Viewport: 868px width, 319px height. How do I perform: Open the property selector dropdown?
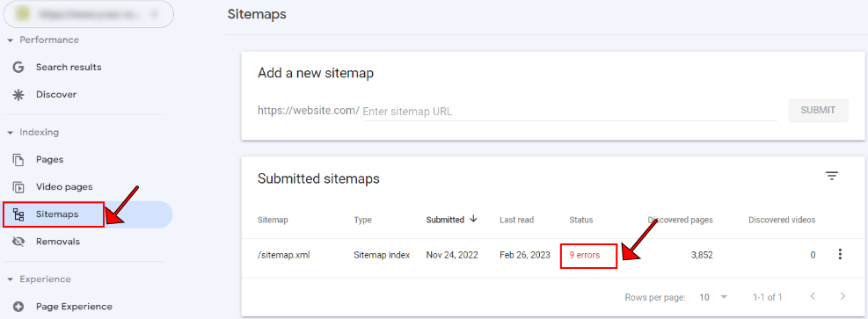click(x=89, y=15)
